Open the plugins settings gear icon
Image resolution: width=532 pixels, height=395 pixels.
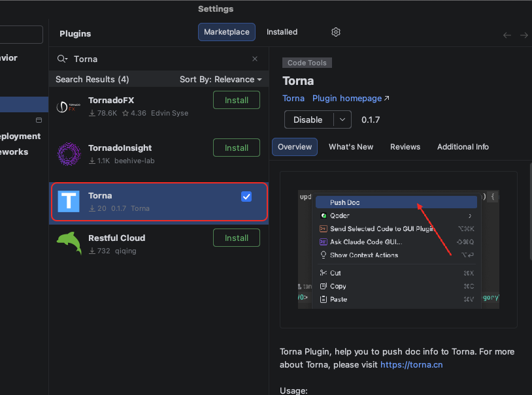click(336, 32)
